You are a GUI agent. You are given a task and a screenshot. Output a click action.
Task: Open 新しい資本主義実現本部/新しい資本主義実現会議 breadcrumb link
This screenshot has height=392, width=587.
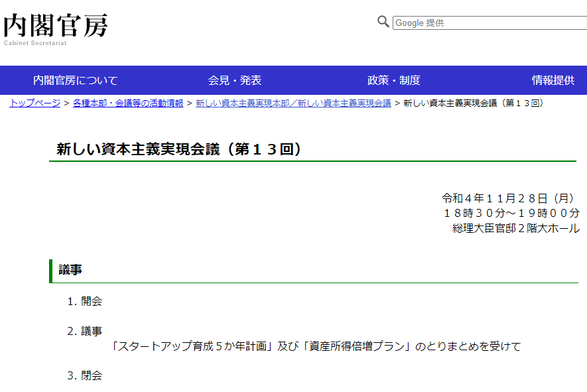point(293,103)
